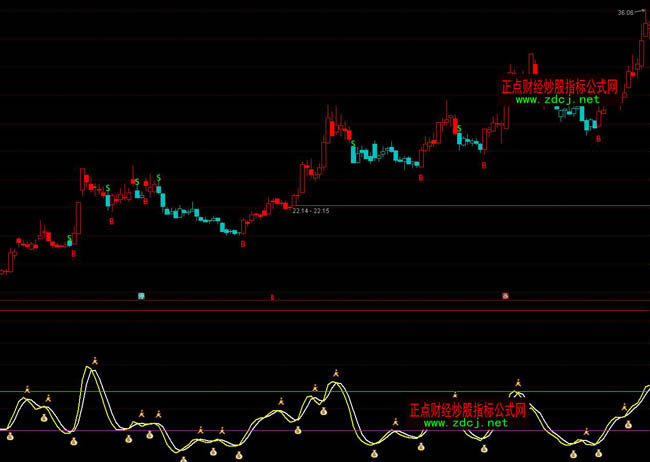Click the cyan info marker on the divider bar

(x=141, y=296)
